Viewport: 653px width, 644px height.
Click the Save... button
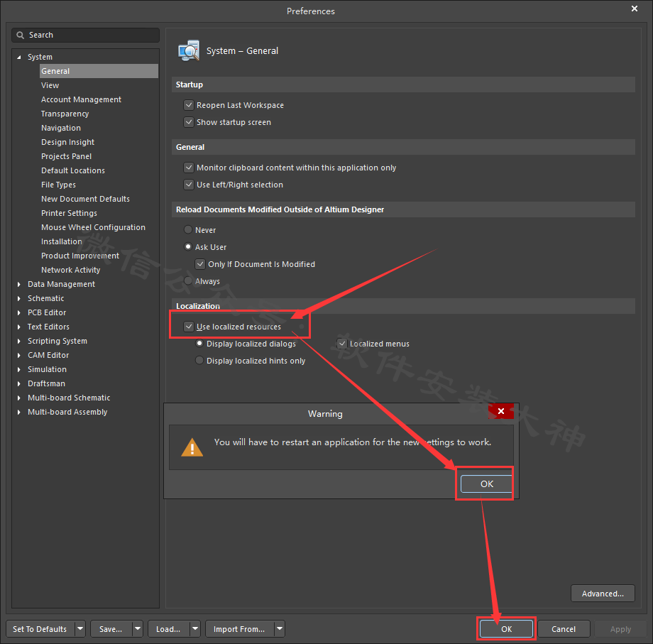[x=111, y=628]
